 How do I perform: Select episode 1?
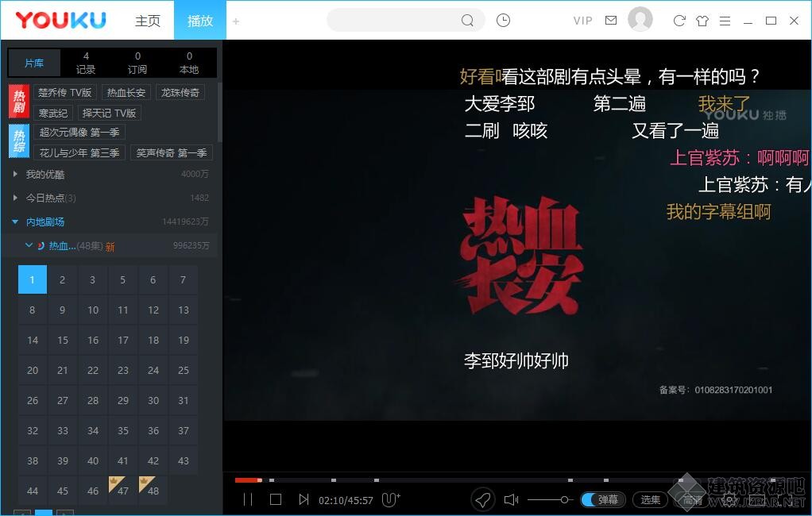32,279
